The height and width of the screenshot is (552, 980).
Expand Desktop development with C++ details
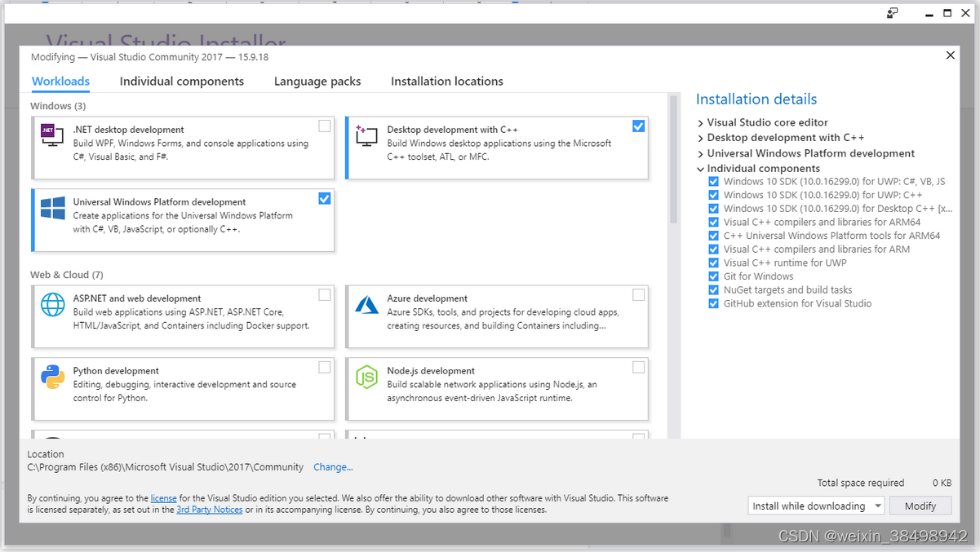pos(701,138)
